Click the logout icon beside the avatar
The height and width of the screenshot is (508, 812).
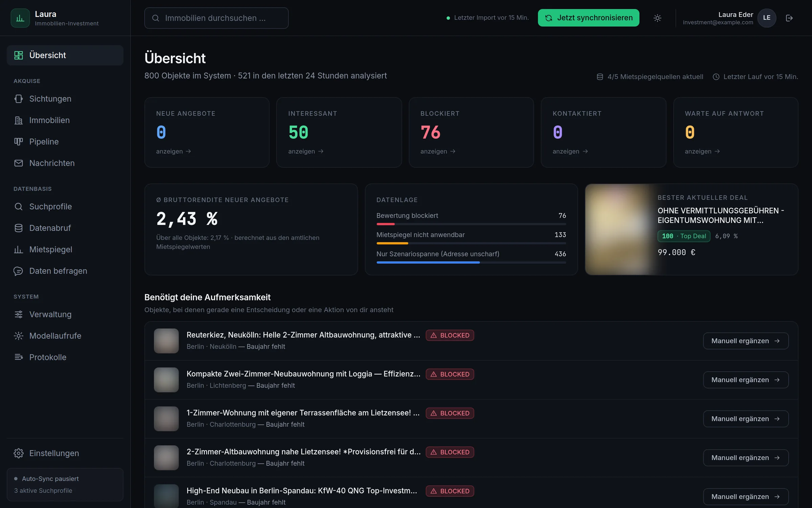[789, 18]
